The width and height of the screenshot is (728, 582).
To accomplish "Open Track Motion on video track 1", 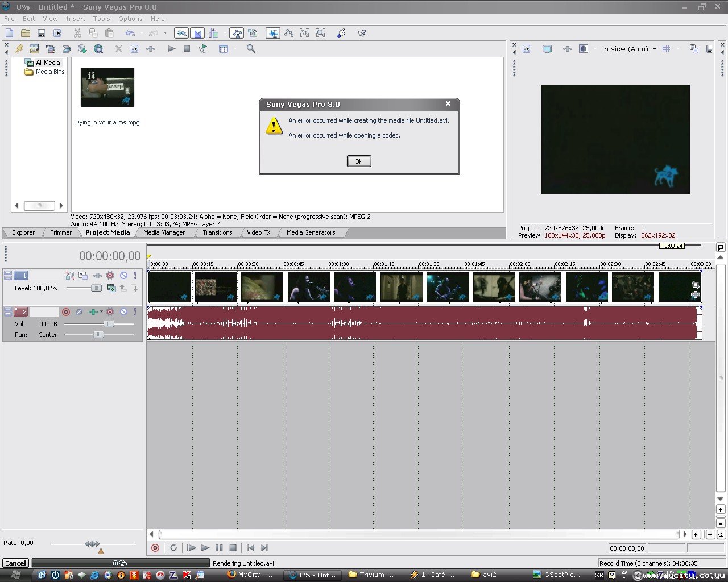I will pyautogui.click(x=83, y=276).
